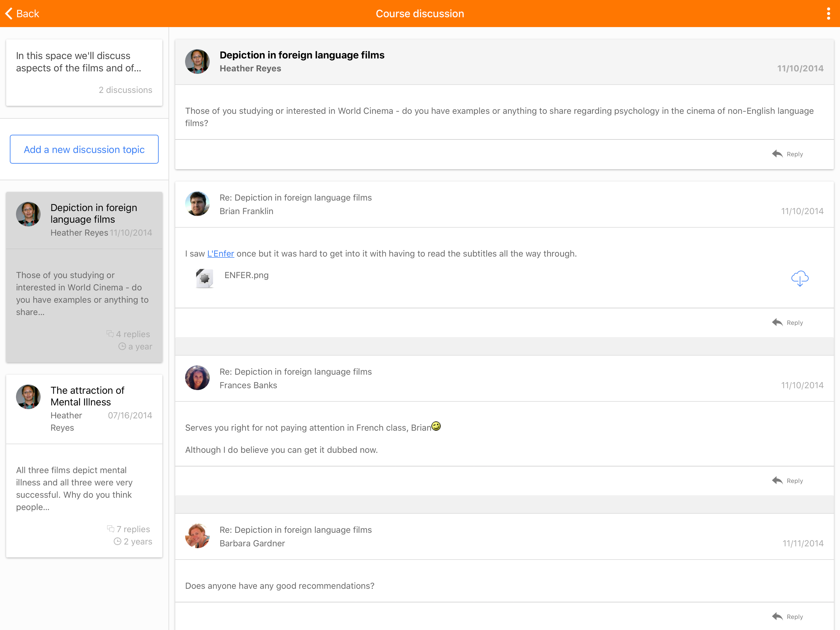
Task: Select 'The attraction of Mental Illness' topic
Action: (x=84, y=466)
